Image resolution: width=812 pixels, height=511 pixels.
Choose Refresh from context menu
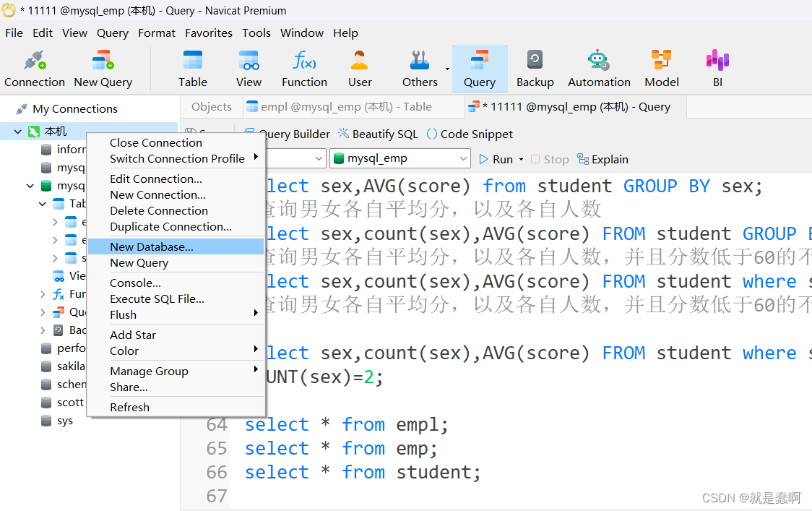tap(176, 408)
